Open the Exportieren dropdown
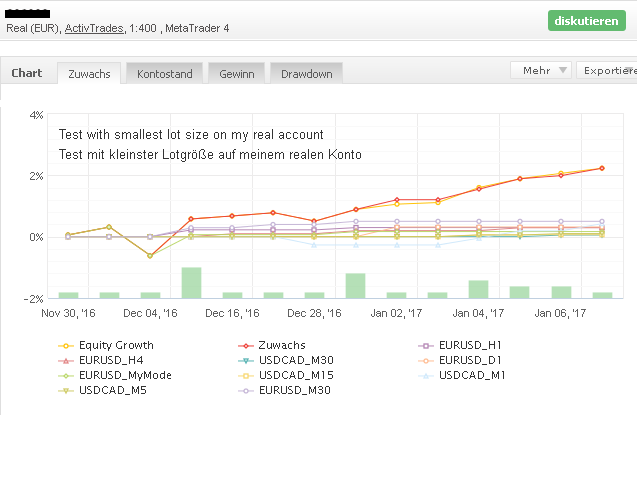The image size is (640, 480). [608, 71]
